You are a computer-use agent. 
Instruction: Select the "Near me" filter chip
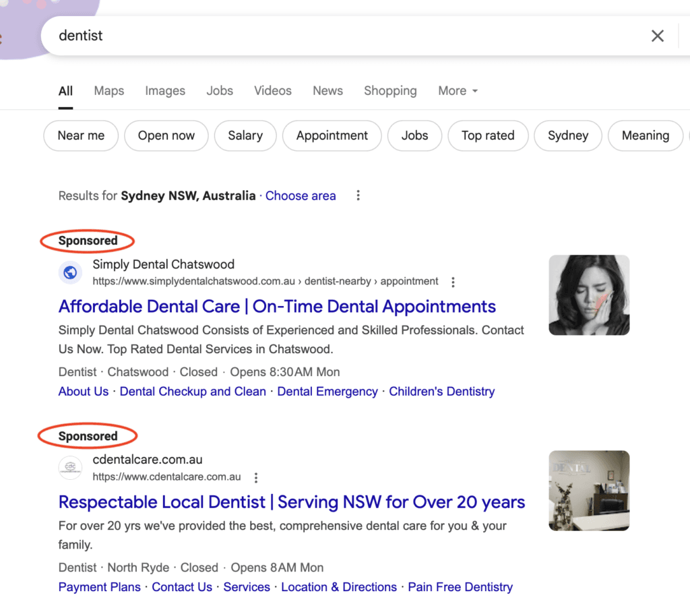coord(81,135)
